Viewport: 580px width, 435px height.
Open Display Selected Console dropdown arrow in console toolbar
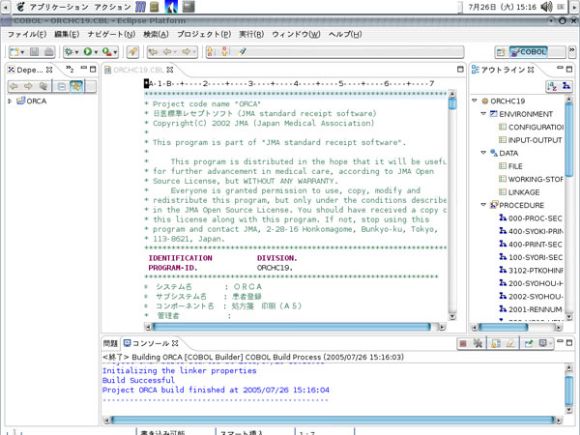[x=550, y=344]
